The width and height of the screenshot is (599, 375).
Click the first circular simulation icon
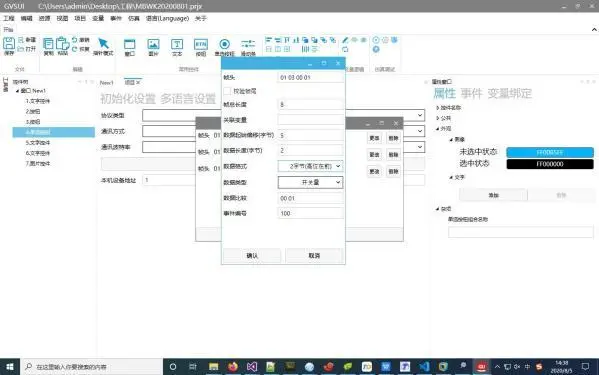pos(376,40)
